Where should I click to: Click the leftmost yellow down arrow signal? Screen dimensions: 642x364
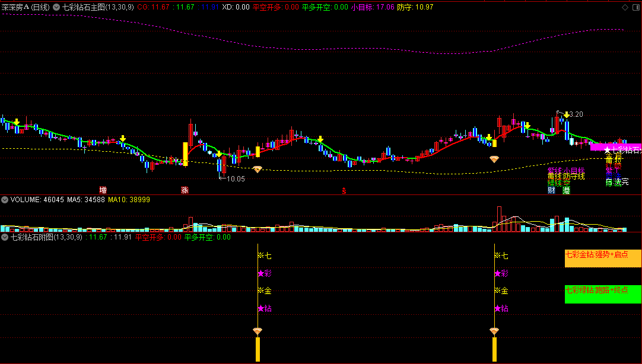[17, 122]
